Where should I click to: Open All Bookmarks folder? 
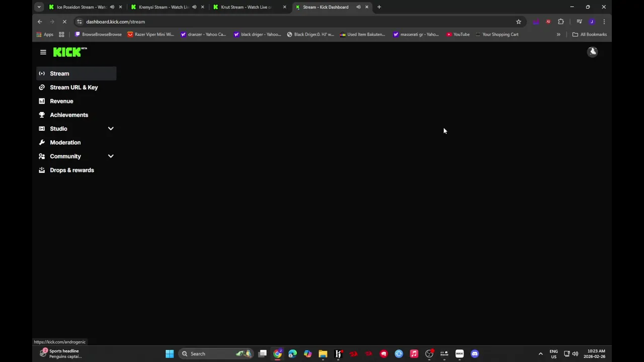590,35
